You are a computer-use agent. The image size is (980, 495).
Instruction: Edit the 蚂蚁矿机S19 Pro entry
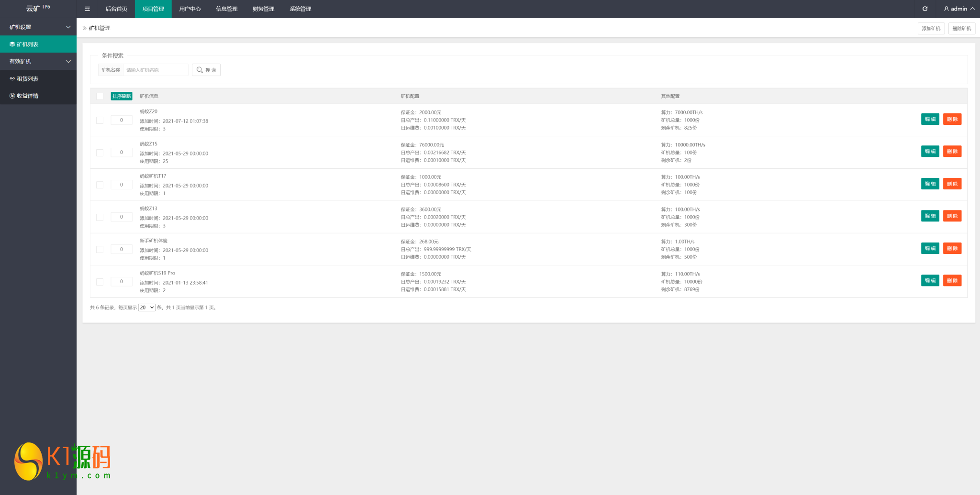point(930,280)
